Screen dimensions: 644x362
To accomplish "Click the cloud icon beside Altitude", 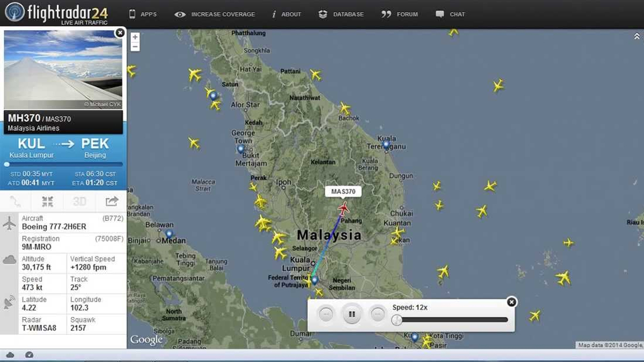I will [10, 260].
